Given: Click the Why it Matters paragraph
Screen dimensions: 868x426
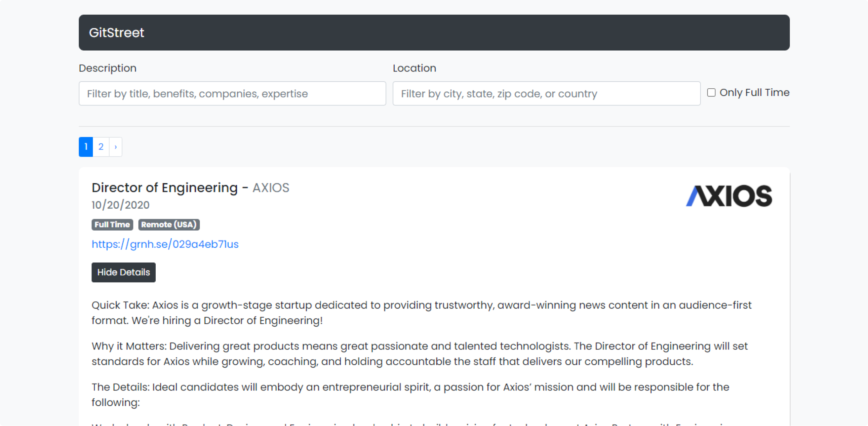Looking at the screenshot, I should [x=419, y=354].
